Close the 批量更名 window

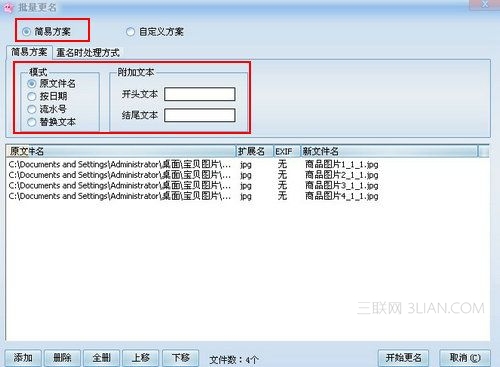484,5
